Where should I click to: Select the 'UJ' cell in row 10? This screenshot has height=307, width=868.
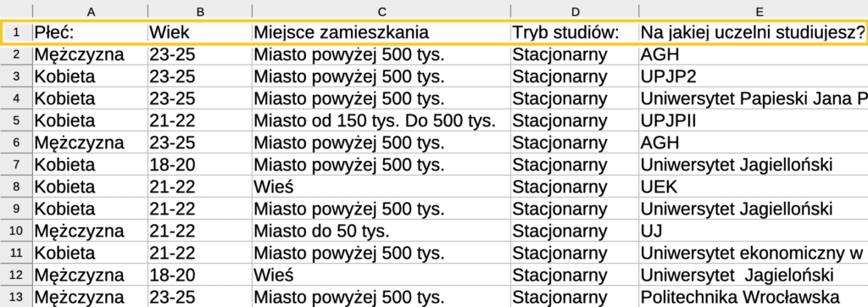753,231
